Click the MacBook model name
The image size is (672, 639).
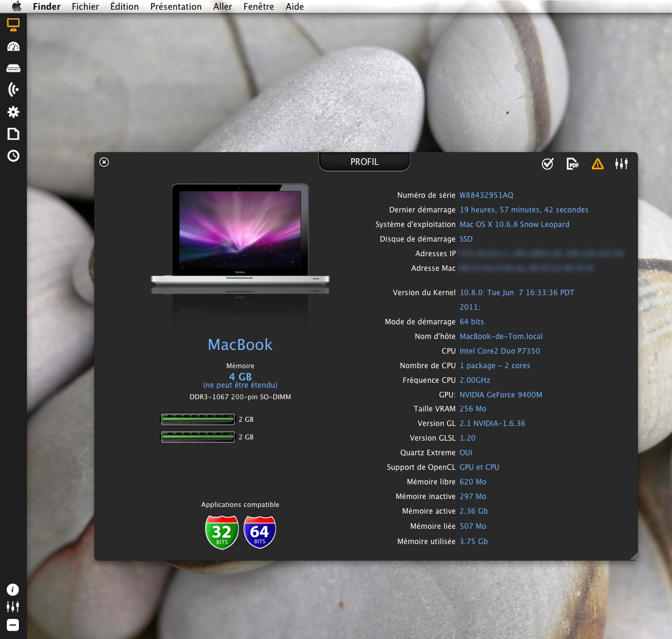click(240, 344)
